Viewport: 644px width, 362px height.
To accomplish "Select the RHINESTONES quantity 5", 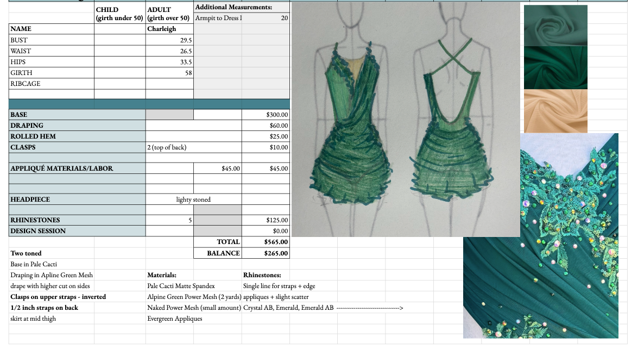I will click(x=169, y=220).
